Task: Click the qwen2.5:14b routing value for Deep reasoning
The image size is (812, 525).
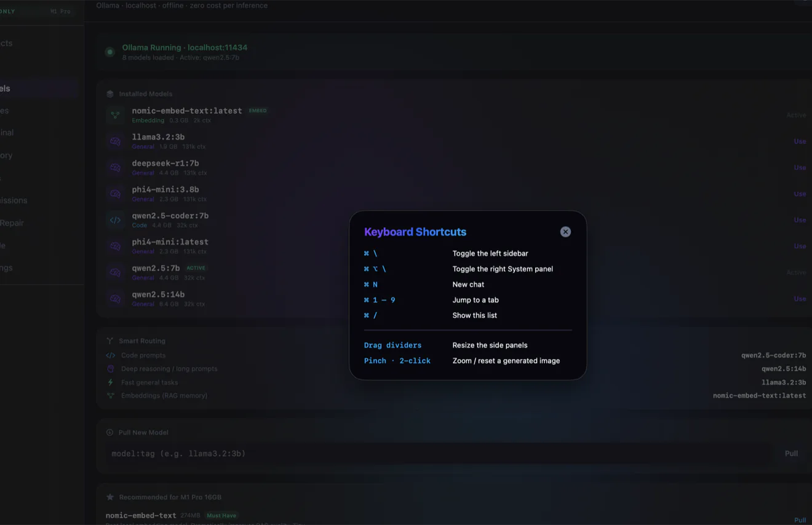Action: coord(784,369)
